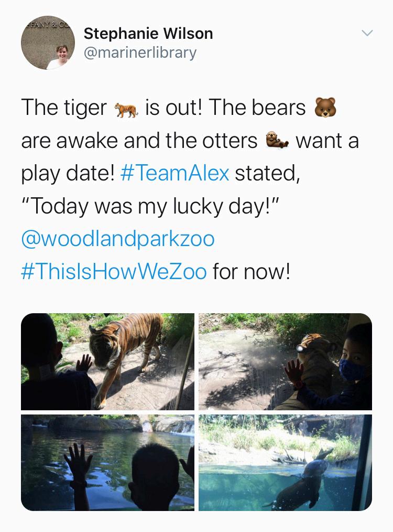
Task: Click the tiger emoji in the tweet
Action: (x=126, y=110)
